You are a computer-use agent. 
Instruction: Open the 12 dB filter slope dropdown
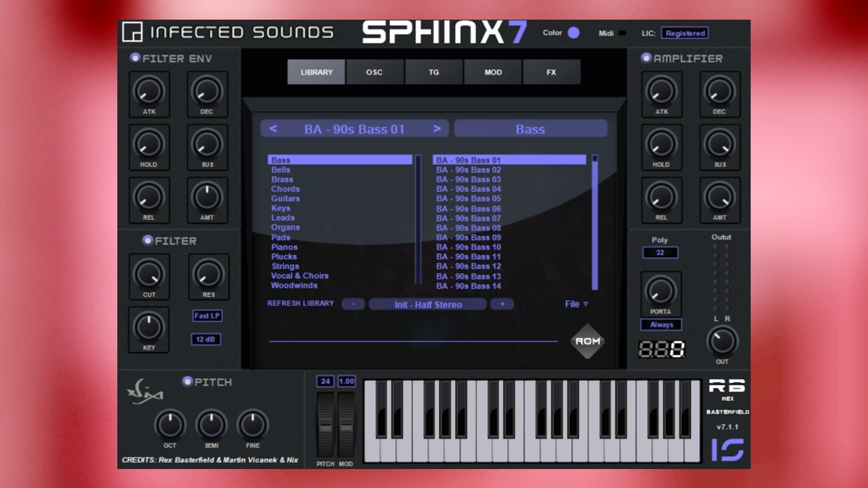click(206, 340)
